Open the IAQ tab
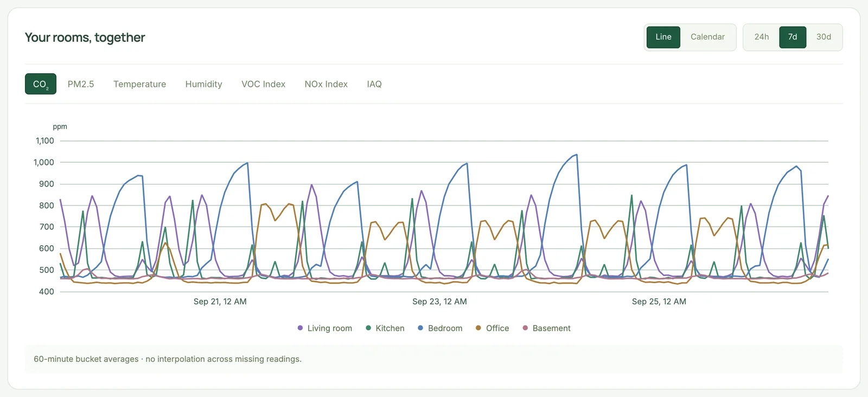Viewport: 868px width, 397px height. pos(374,84)
